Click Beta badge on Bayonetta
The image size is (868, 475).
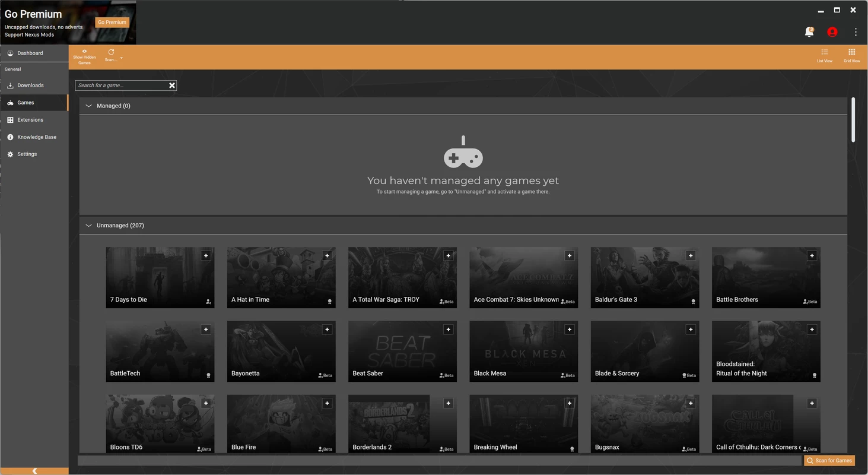click(x=325, y=375)
